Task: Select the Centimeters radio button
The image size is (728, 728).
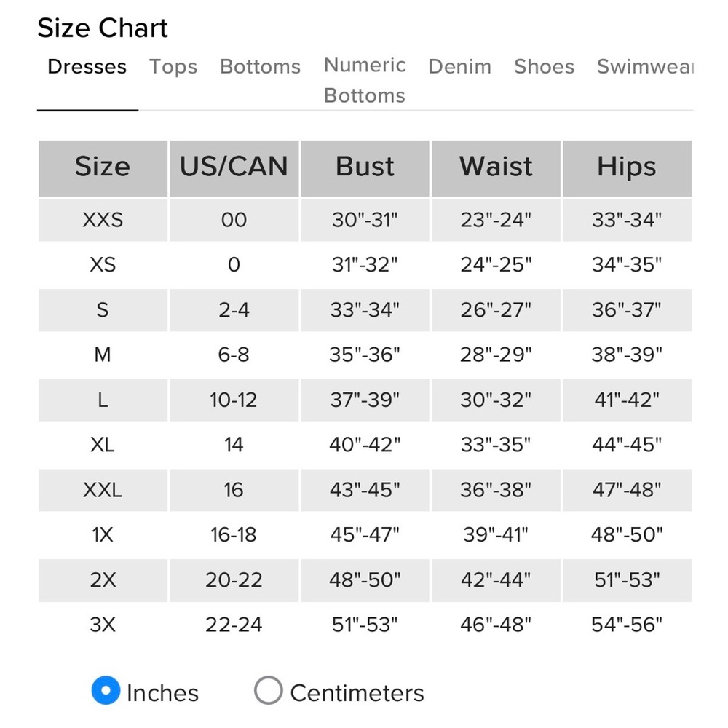Action: point(269,690)
